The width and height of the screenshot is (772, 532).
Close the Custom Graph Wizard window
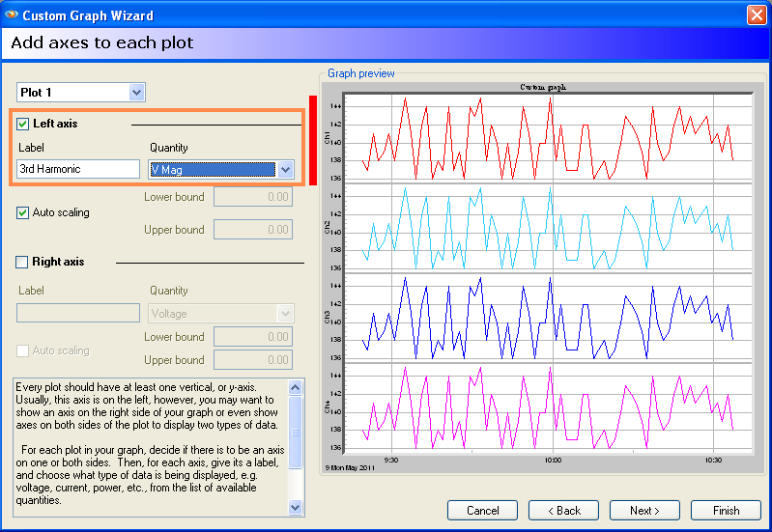756,15
